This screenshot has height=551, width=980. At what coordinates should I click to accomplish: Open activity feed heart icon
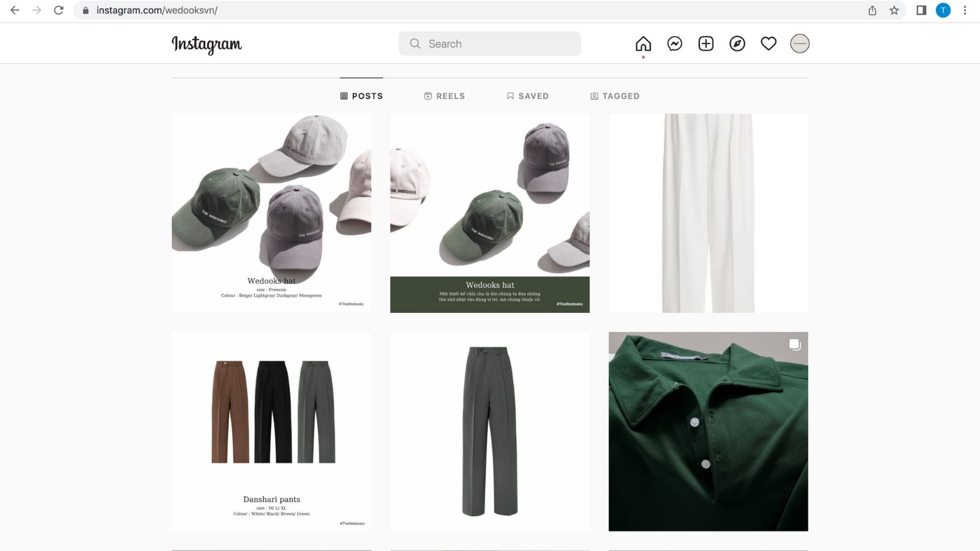pos(768,43)
